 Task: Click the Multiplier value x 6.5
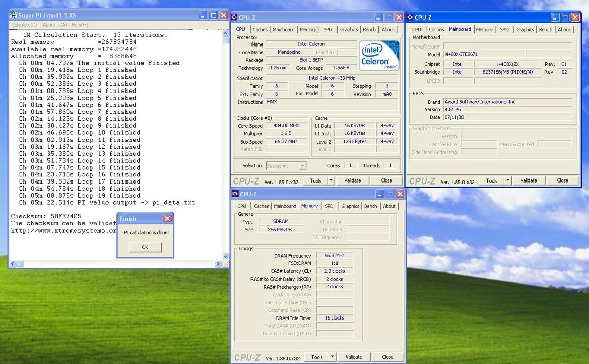click(286, 133)
